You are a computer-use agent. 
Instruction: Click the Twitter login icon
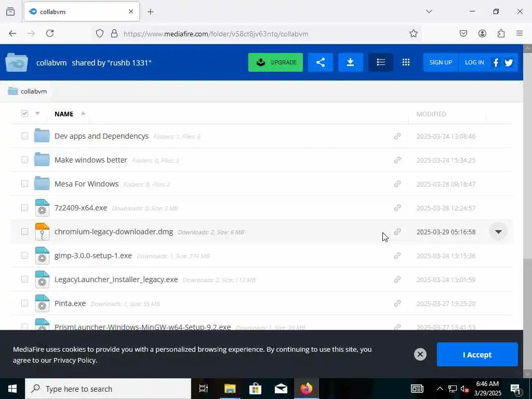(x=509, y=62)
